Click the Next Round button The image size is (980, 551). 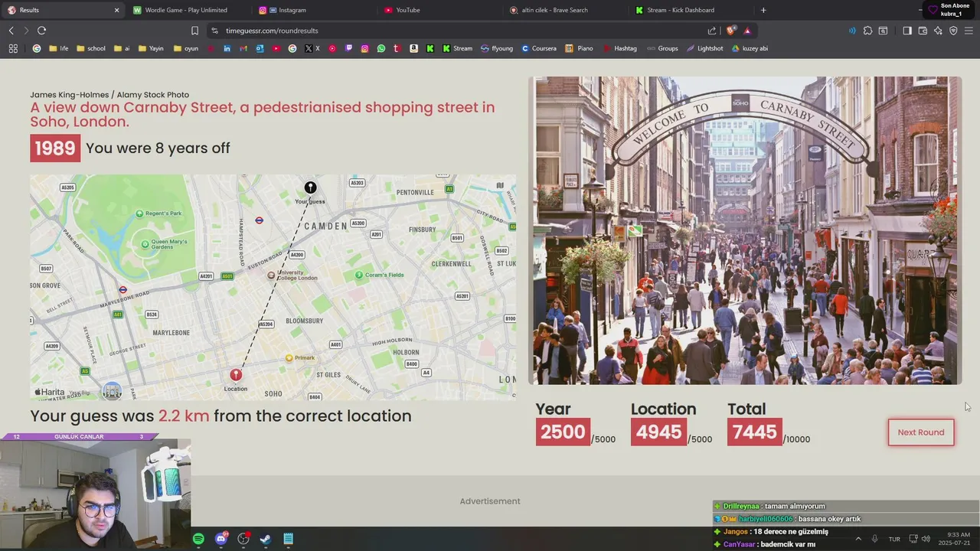[x=921, y=432]
